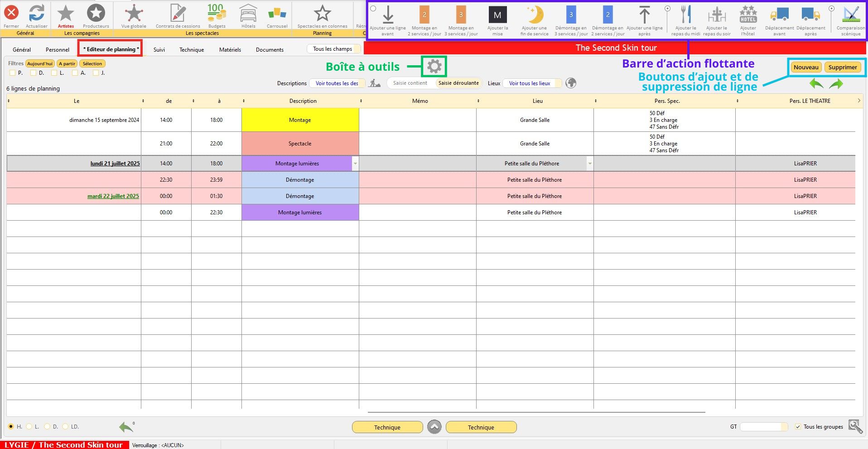Click Ajouter le repas du midi icon

pyautogui.click(x=686, y=15)
